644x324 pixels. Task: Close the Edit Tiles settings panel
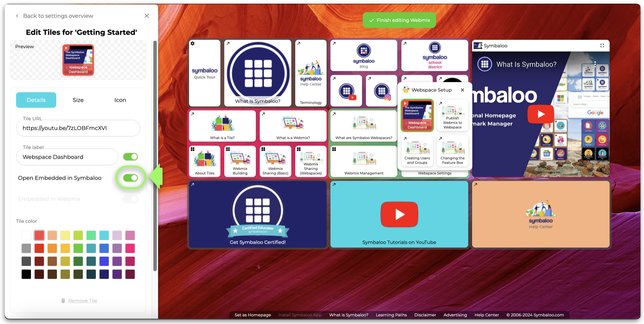[x=147, y=16]
